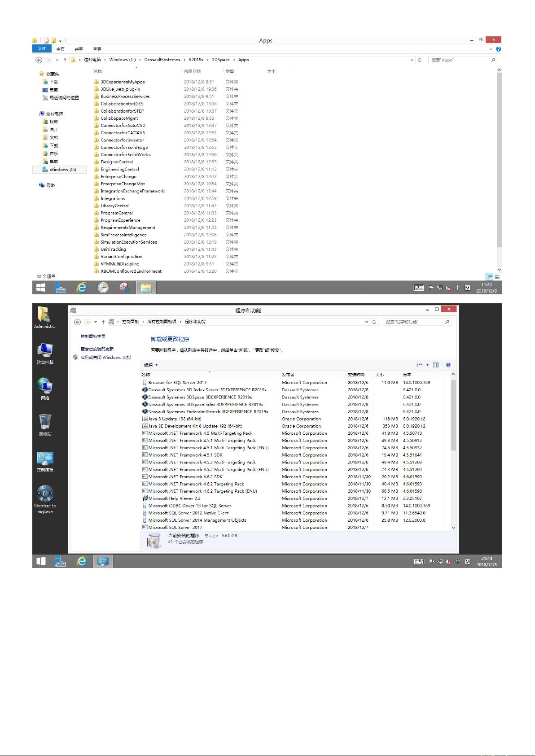Click search magnifier in Programs and Features
535x756 pixels.
click(447, 322)
